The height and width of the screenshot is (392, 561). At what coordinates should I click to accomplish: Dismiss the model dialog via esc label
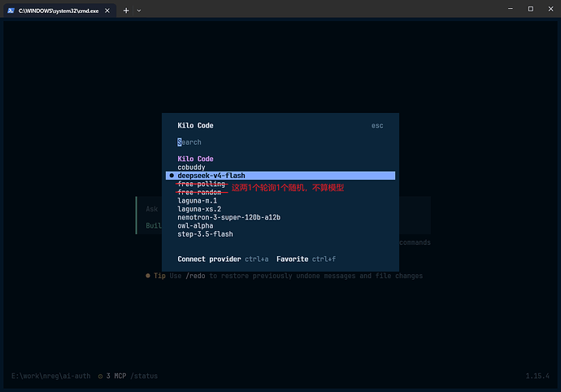377,126
